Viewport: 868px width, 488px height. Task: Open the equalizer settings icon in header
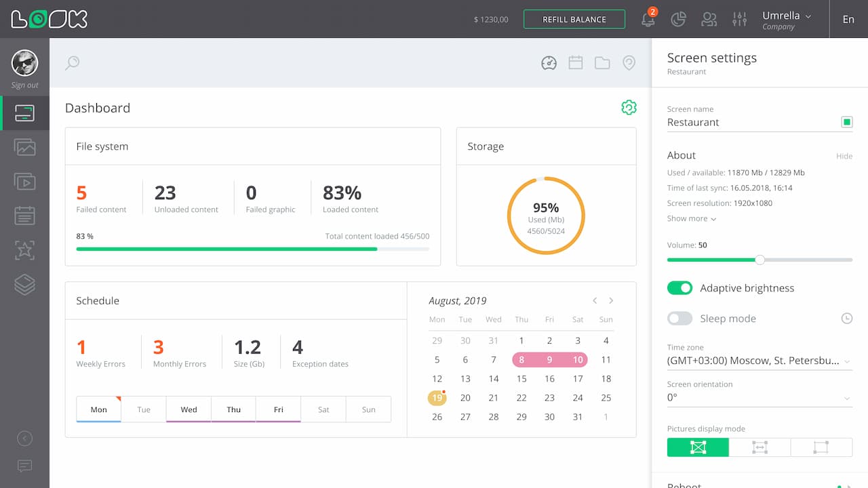[739, 20]
